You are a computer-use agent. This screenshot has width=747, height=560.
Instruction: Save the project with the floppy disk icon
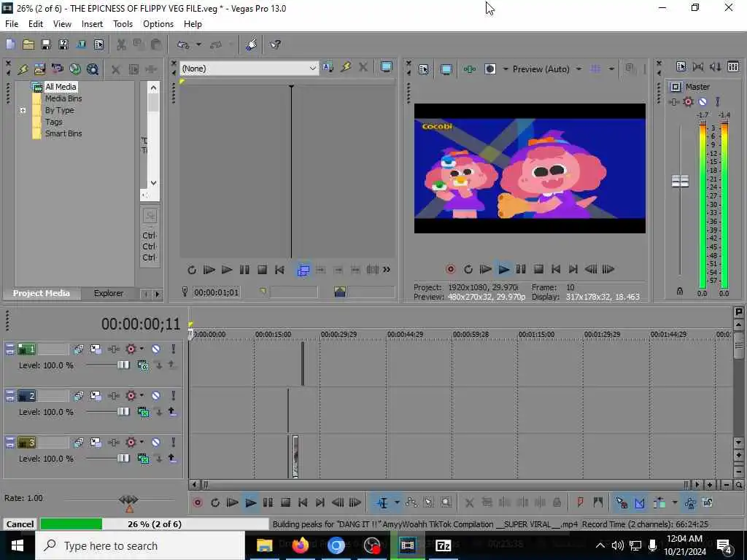coord(46,44)
